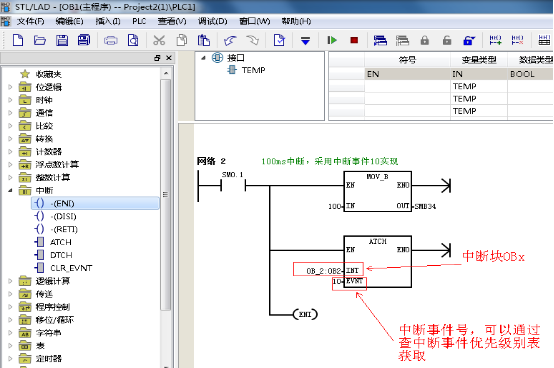554x368 pixels.
Task: Click the Compile document check icon
Action: click(279, 40)
